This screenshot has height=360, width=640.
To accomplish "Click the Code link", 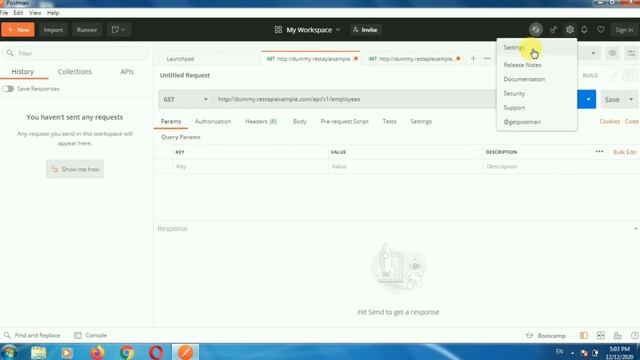I will click(632, 122).
